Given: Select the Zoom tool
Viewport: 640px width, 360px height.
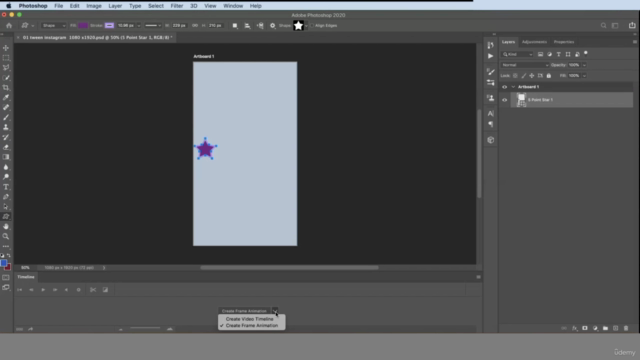Looking at the screenshot, I should tap(6, 236).
